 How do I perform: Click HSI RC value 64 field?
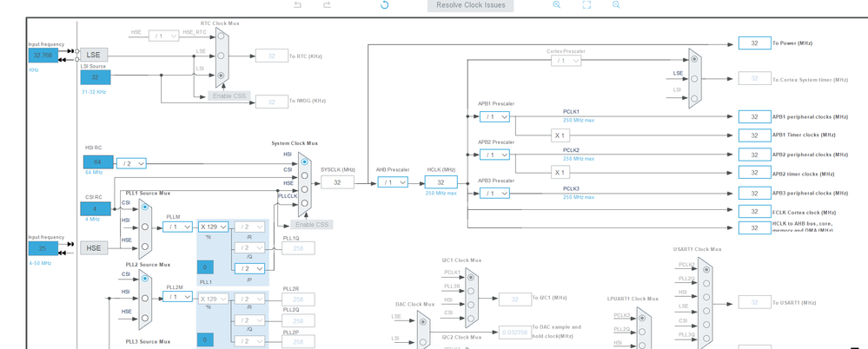(x=98, y=162)
